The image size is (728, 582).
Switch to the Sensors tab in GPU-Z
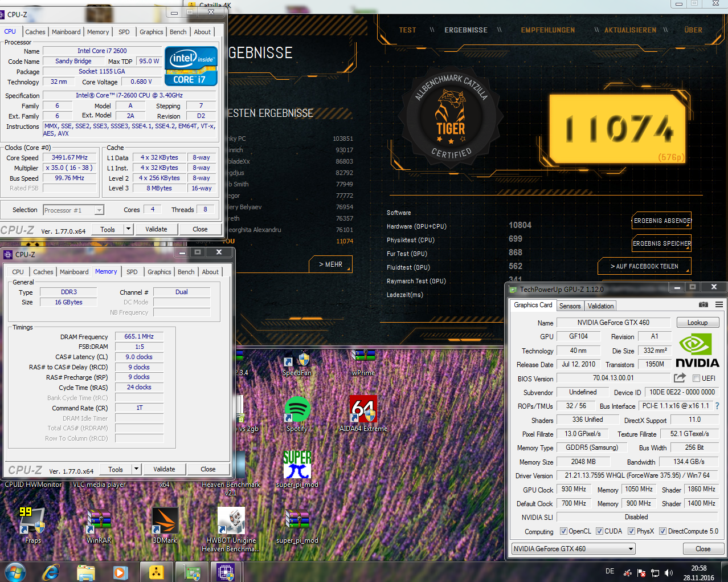(570, 306)
